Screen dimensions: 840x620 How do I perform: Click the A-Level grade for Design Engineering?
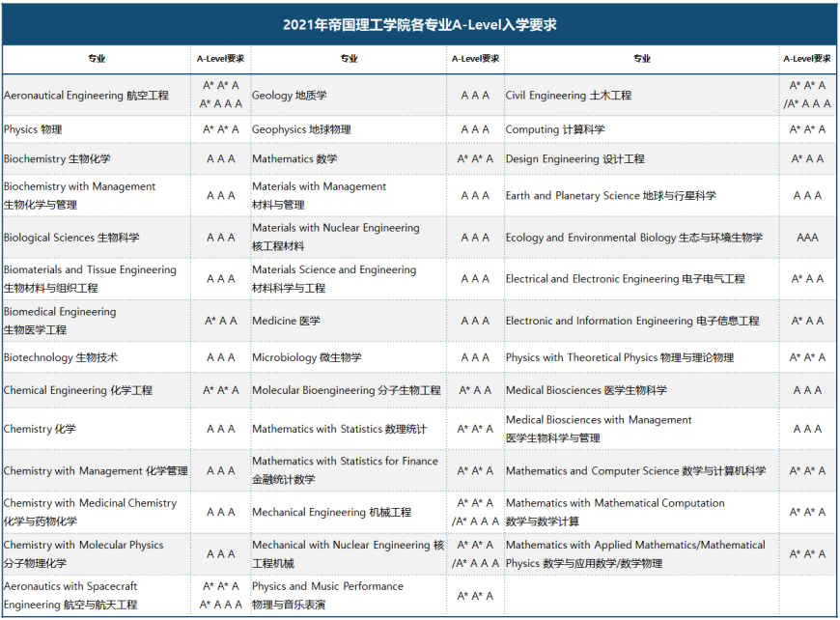(807, 159)
